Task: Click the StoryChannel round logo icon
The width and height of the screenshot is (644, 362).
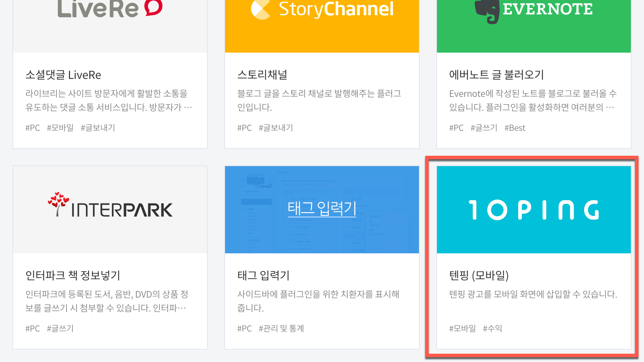Action: pyautogui.click(x=260, y=10)
